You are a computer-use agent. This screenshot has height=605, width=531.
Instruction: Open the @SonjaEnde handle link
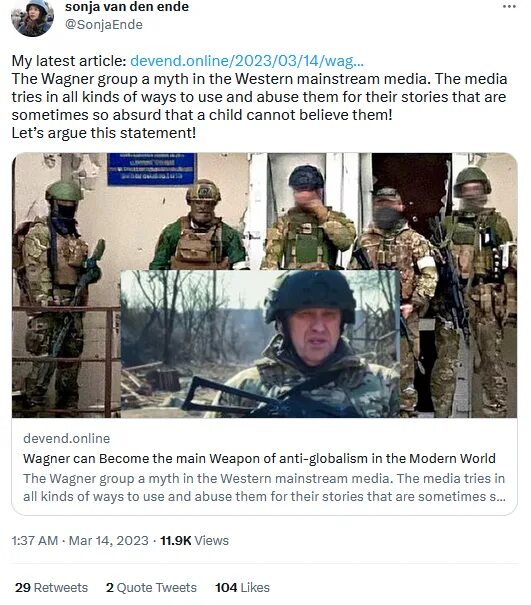click(x=104, y=24)
